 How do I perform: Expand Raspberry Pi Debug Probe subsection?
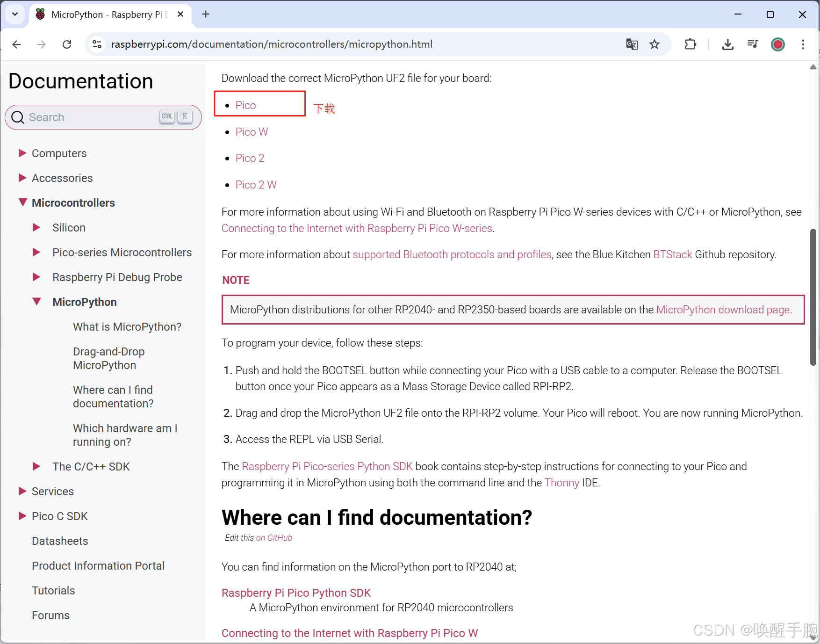36,277
